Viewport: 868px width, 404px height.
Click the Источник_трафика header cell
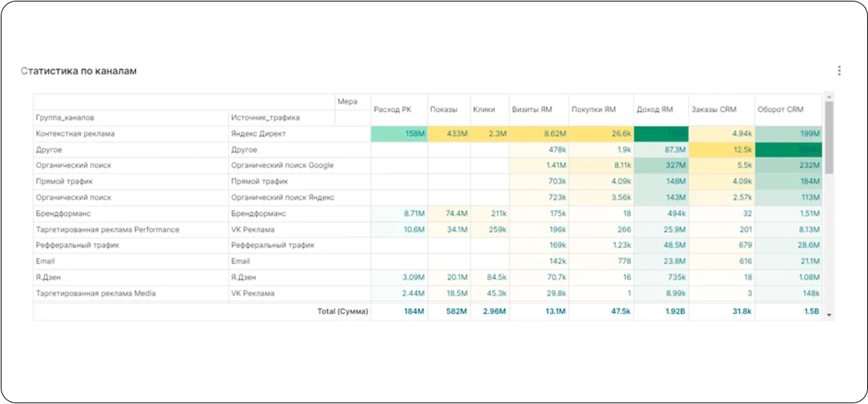point(266,118)
